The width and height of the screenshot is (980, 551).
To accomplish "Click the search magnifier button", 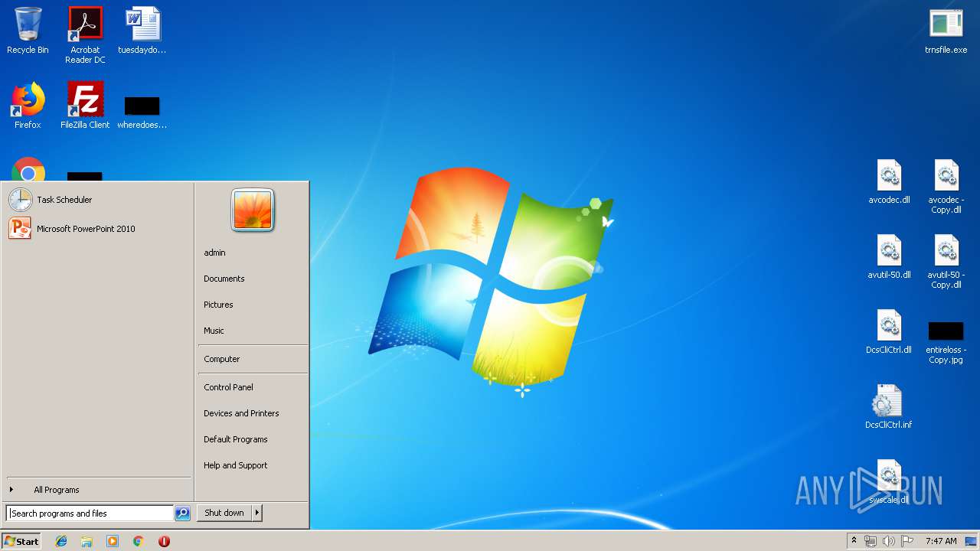I will click(182, 514).
